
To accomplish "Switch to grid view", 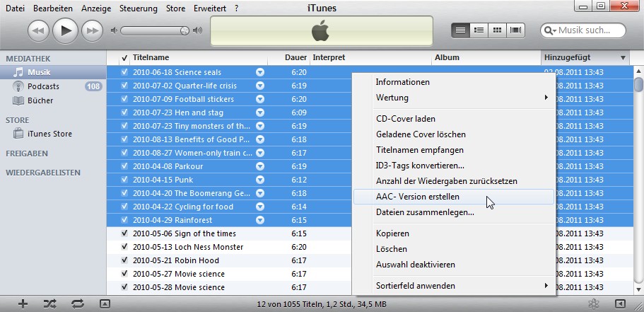I will [497, 30].
